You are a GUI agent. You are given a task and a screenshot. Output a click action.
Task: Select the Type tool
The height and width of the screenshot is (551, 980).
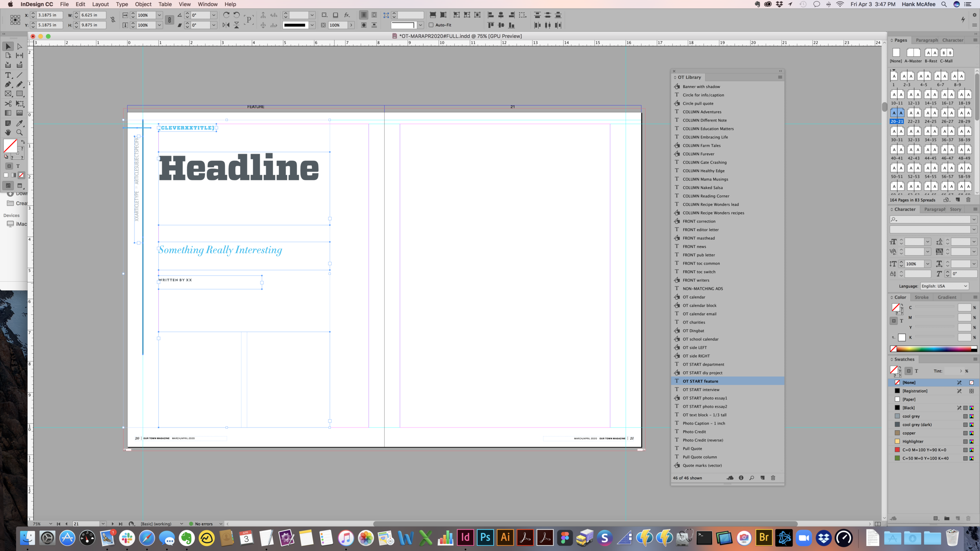(8, 75)
